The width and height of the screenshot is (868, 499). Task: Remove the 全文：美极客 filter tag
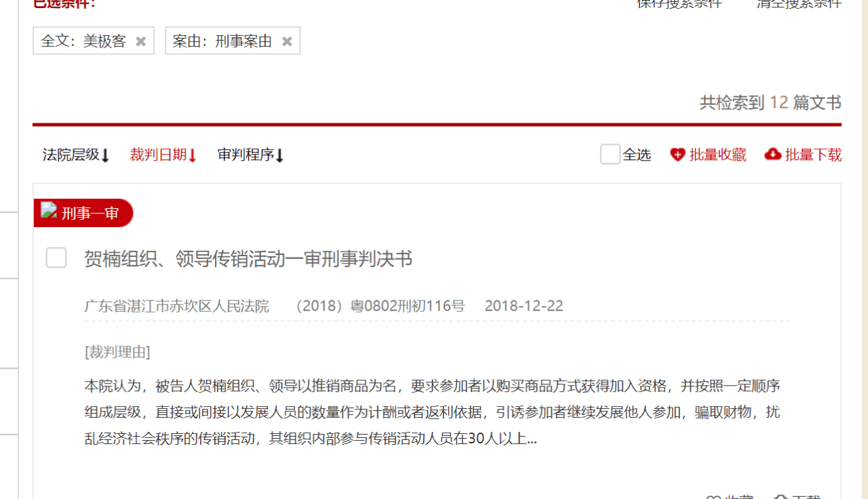[x=140, y=41]
